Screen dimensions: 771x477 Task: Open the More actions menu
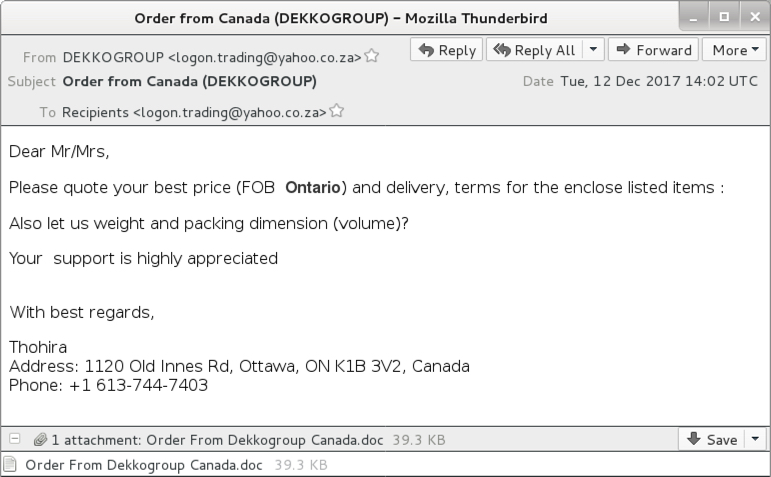(x=734, y=50)
